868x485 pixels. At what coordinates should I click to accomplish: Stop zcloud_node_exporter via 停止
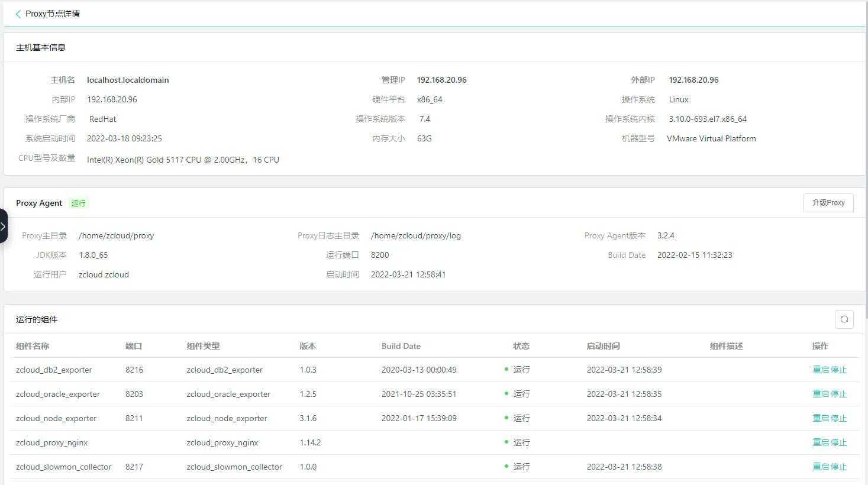[838, 418]
